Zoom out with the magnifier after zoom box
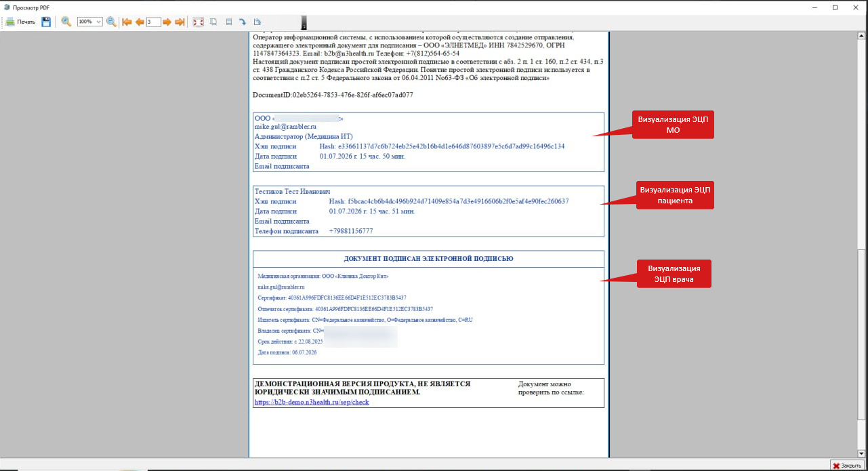 [111, 22]
